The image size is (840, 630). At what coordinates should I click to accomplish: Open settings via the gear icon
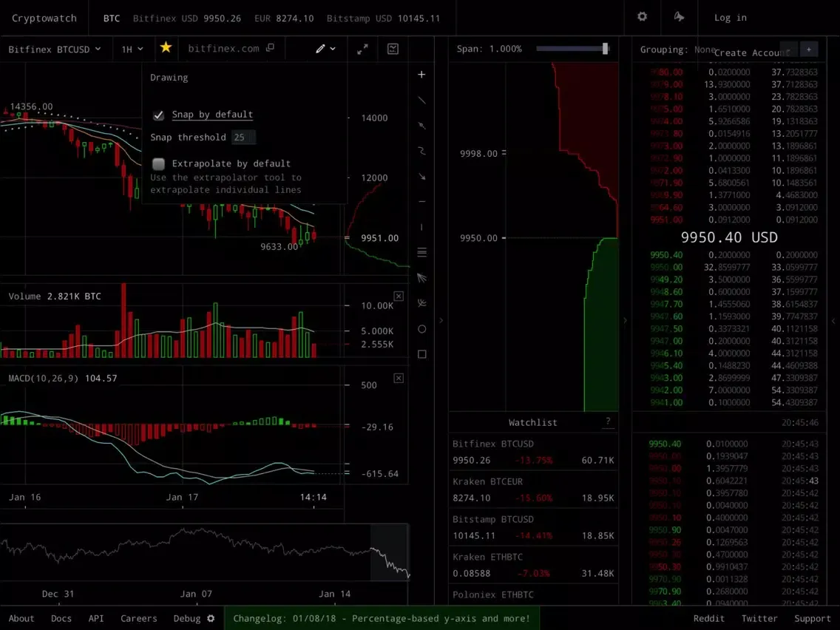tap(642, 17)
